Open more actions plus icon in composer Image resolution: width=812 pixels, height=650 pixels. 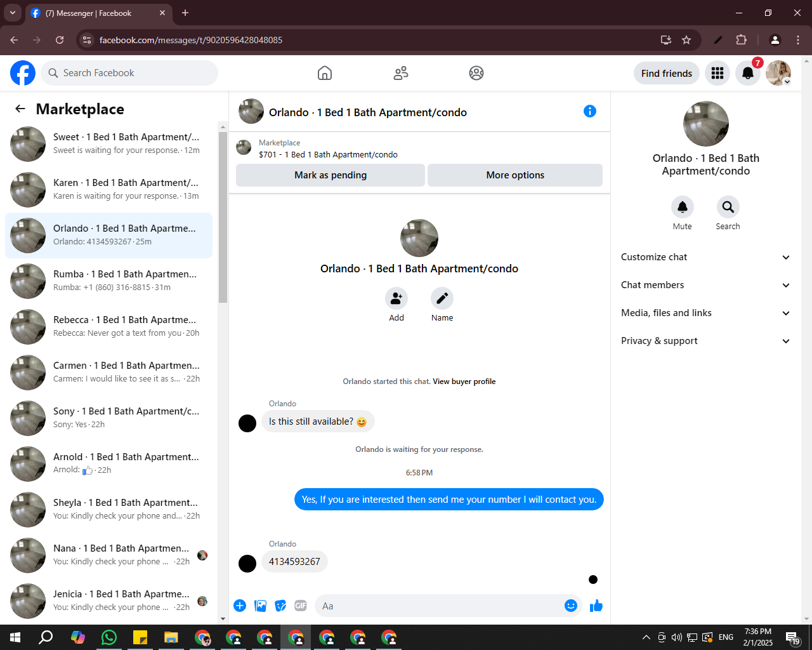pyautogui.click(x=240, y=606)
